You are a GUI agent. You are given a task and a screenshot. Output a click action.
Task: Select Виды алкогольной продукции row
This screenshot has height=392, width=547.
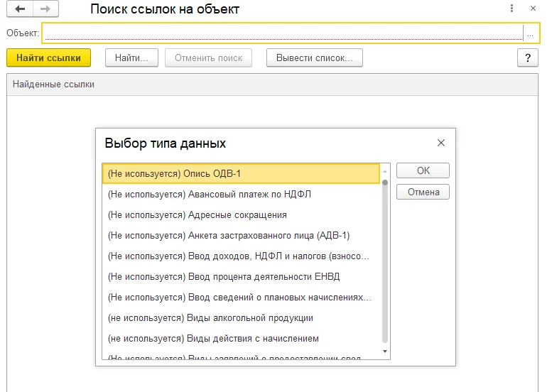point(241,317)
